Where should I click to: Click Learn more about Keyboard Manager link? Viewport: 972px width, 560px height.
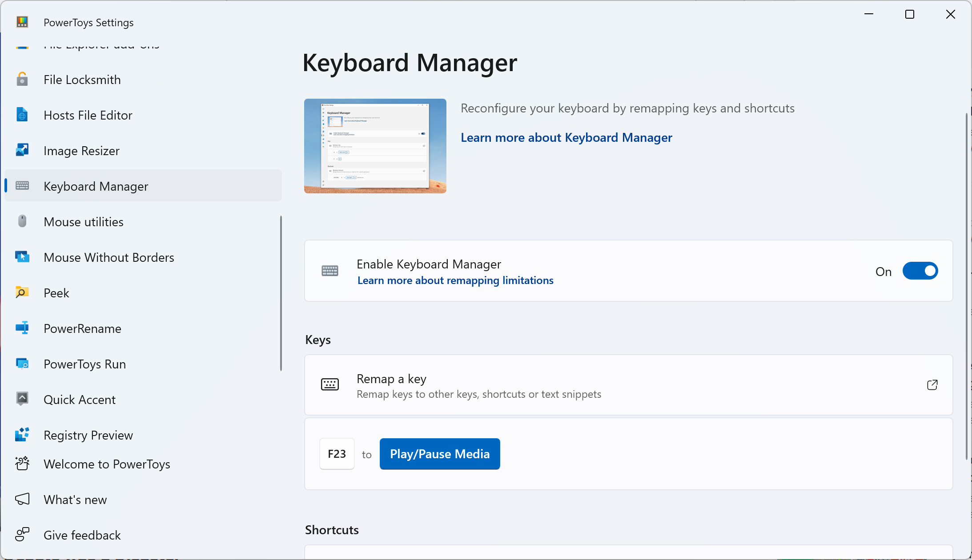pos(567,137)
